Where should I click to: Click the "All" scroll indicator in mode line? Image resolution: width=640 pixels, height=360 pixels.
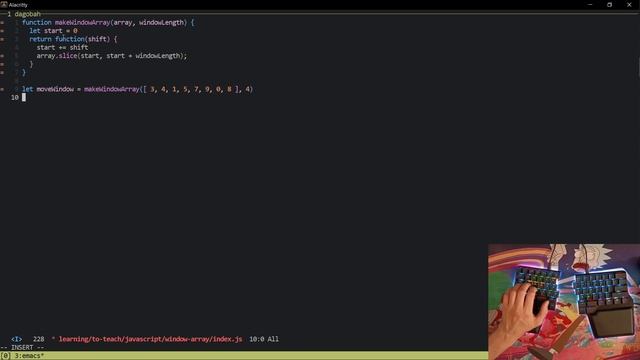point(273,339)
